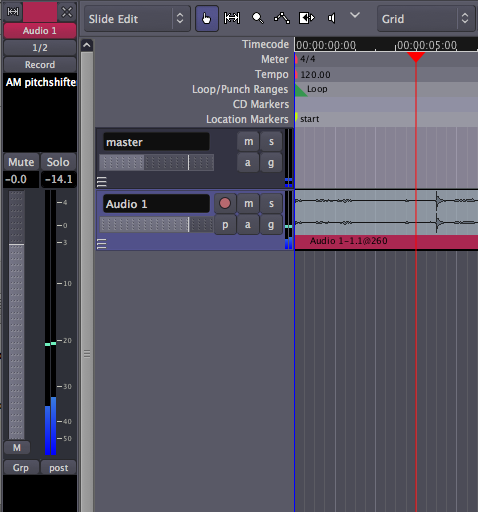
Task: Open playlist menu on Audio 1 track
Action: click(x=225, y=225)
